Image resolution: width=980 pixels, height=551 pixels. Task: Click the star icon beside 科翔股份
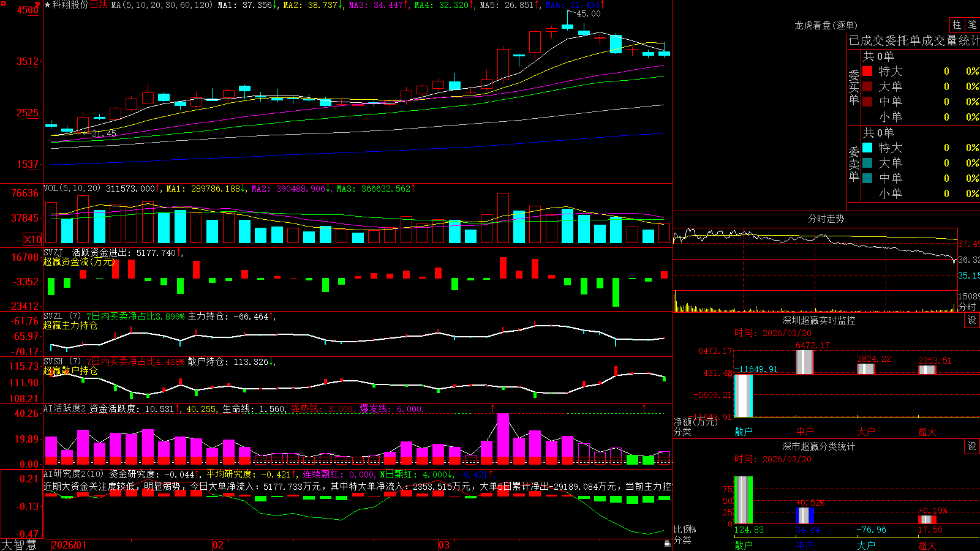click(47, 5)
